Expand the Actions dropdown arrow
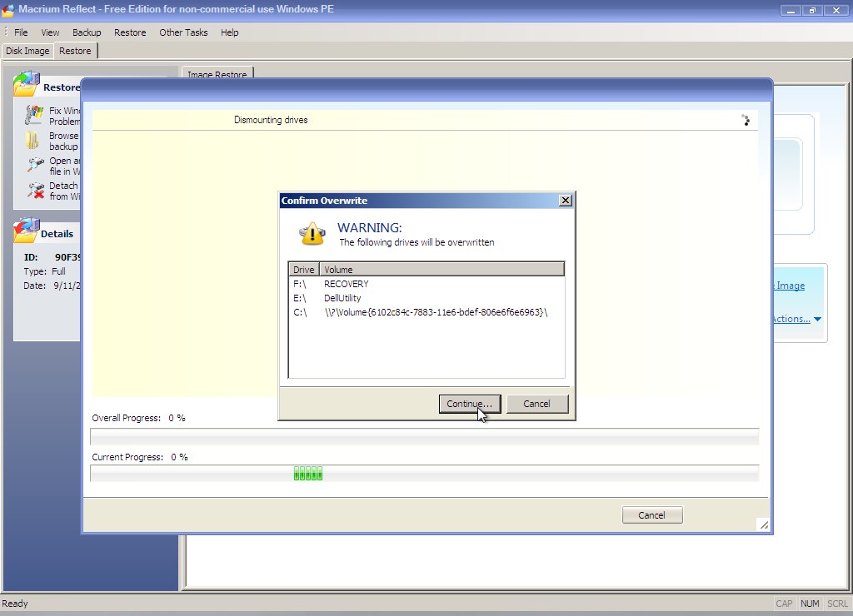The height and width of the screenshot is (616, 853). (x=817, y=320)
